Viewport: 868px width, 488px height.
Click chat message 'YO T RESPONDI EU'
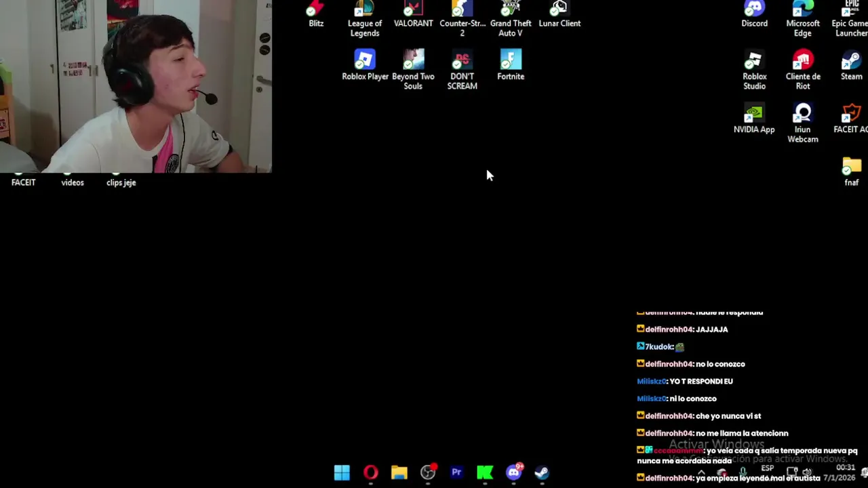701,382
